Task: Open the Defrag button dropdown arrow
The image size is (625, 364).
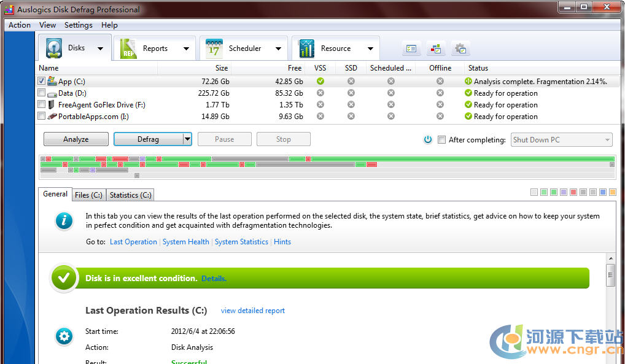Action: pos(187,139)
